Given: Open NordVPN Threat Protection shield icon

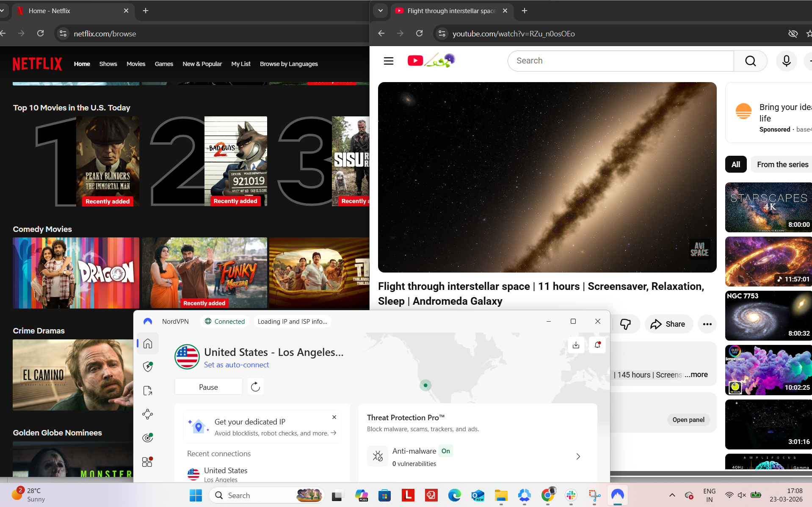Looking at the screenshot, I should 148,366.
